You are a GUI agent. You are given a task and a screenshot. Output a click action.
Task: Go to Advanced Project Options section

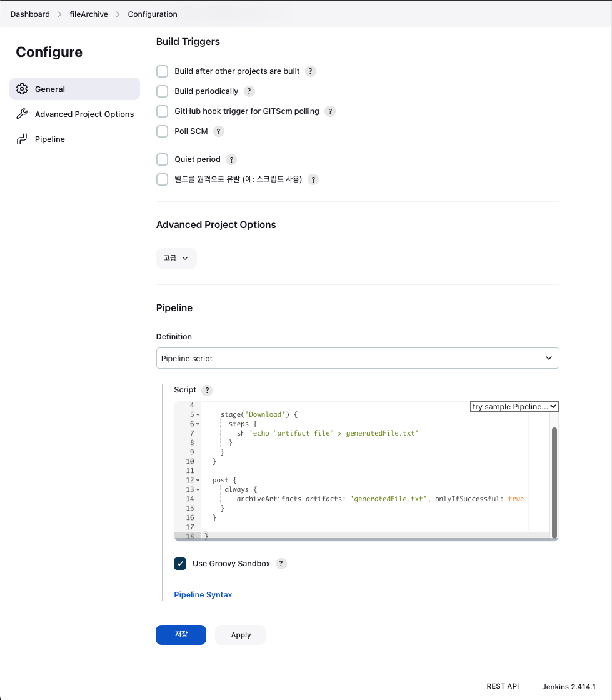[x=74, y=114]
